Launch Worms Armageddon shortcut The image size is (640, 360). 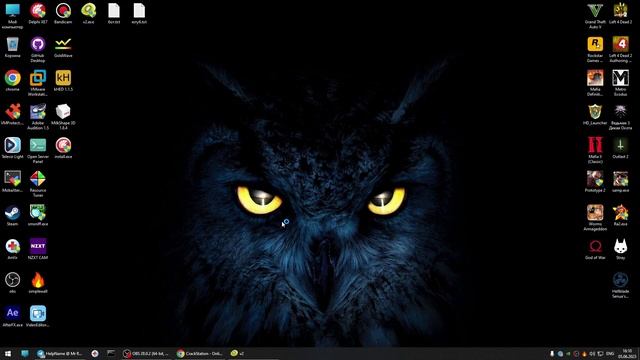[x=595, y=218]
